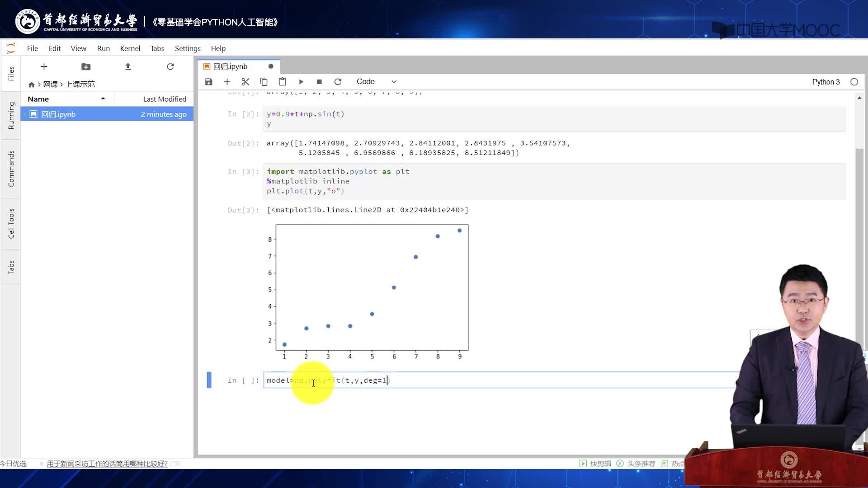
Task: Go to the home folder icon
Action: 32,84
